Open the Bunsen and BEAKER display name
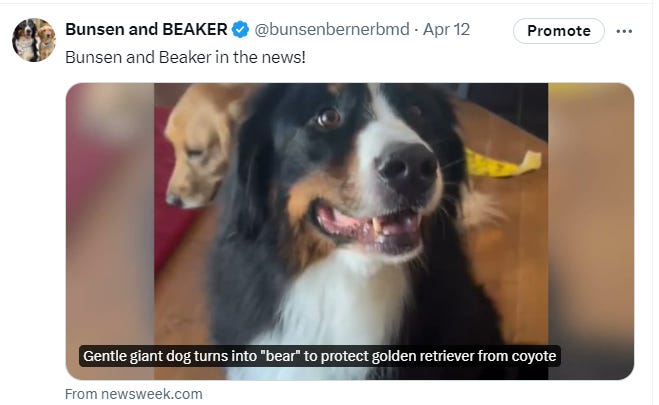The height and width of the screenshot is (405, 659). 146,29
